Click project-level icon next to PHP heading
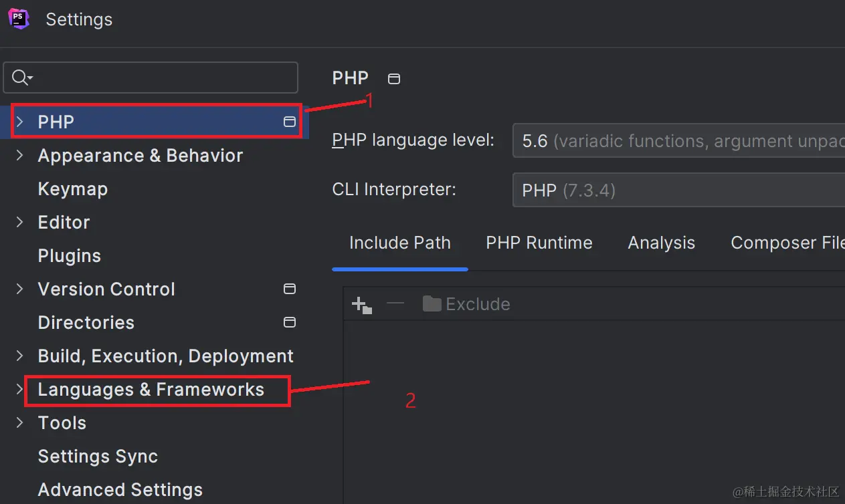845x504 pixels. pyautogui.click(x=394, y=79)
